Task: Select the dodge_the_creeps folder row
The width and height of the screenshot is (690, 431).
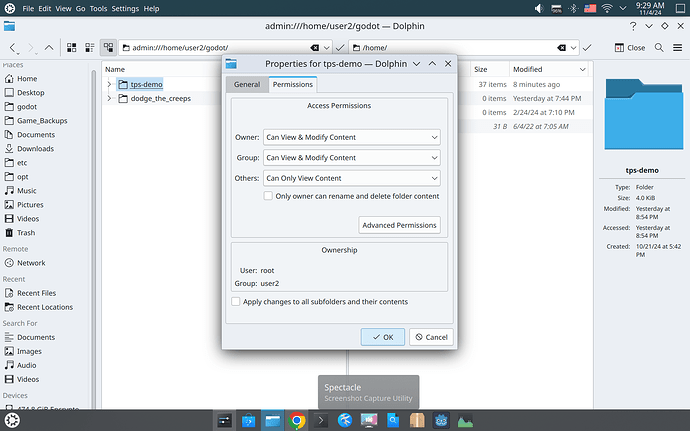Action: point(161,98)
